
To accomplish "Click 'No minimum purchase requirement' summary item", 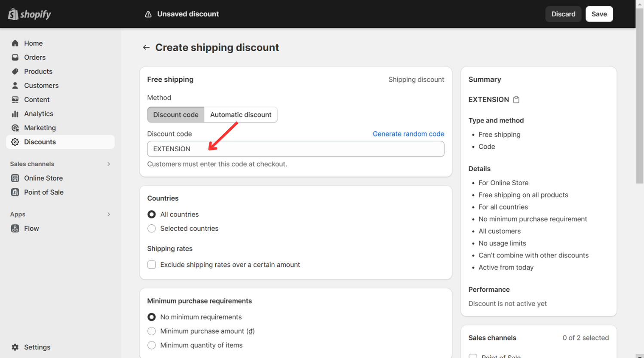I will click(533, 219).
